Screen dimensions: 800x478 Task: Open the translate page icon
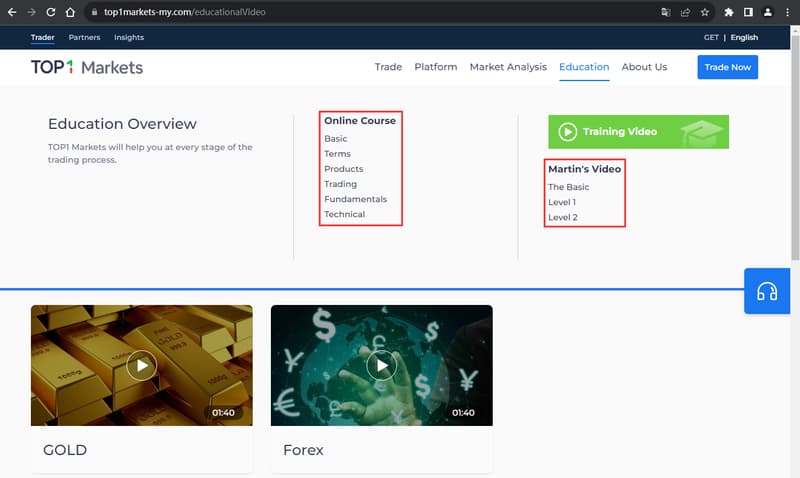tap(666, 12)
